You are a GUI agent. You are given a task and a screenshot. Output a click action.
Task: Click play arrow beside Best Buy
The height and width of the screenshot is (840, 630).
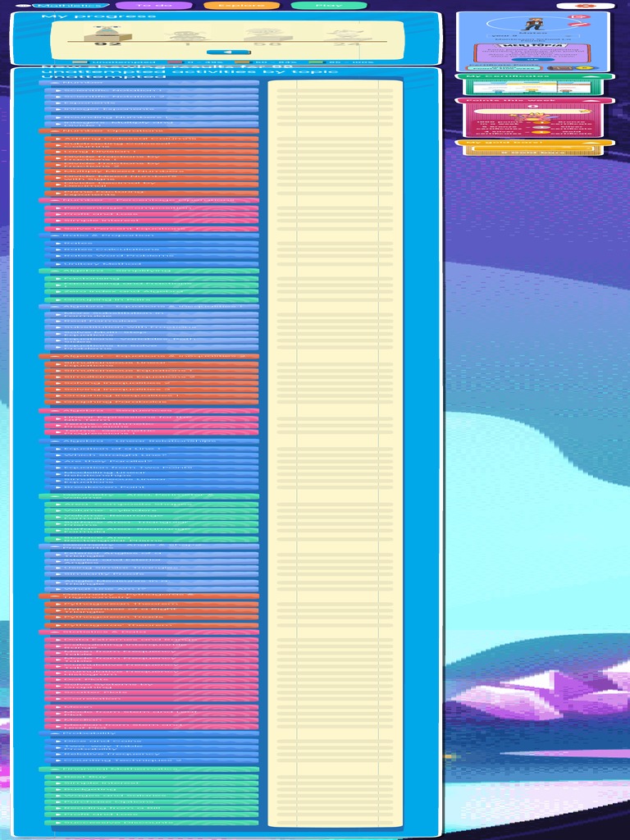tap(58, 777)
